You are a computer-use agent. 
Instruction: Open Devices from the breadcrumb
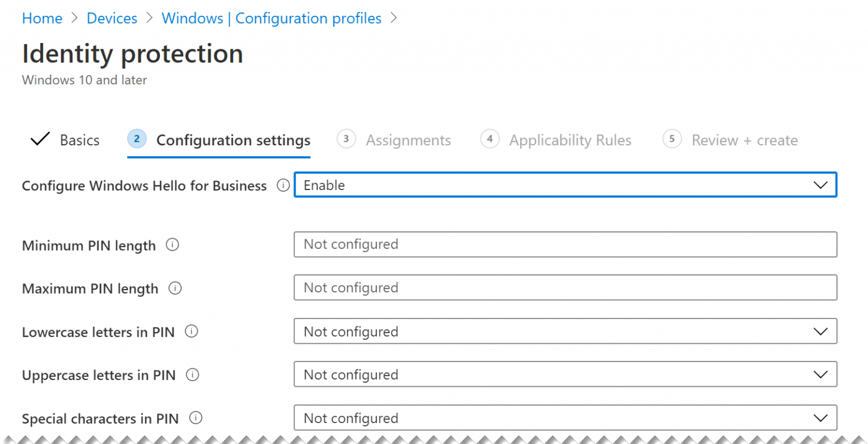click(111, 18)
